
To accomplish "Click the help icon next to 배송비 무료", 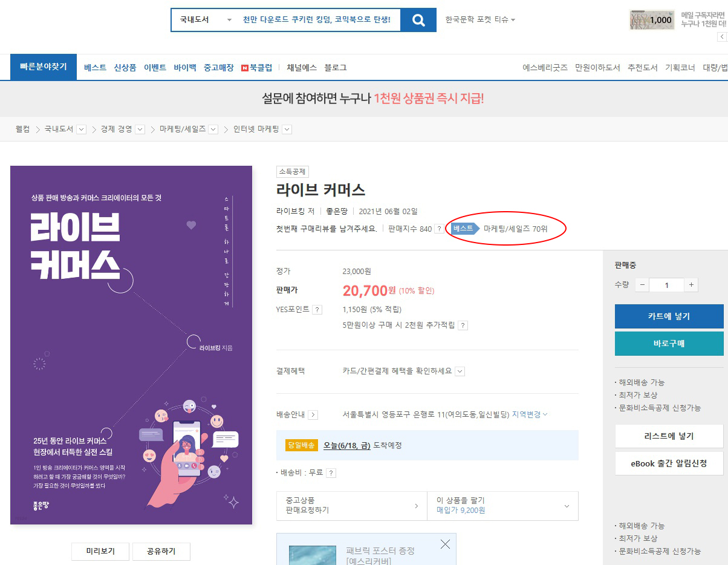I will click(331, 473).
